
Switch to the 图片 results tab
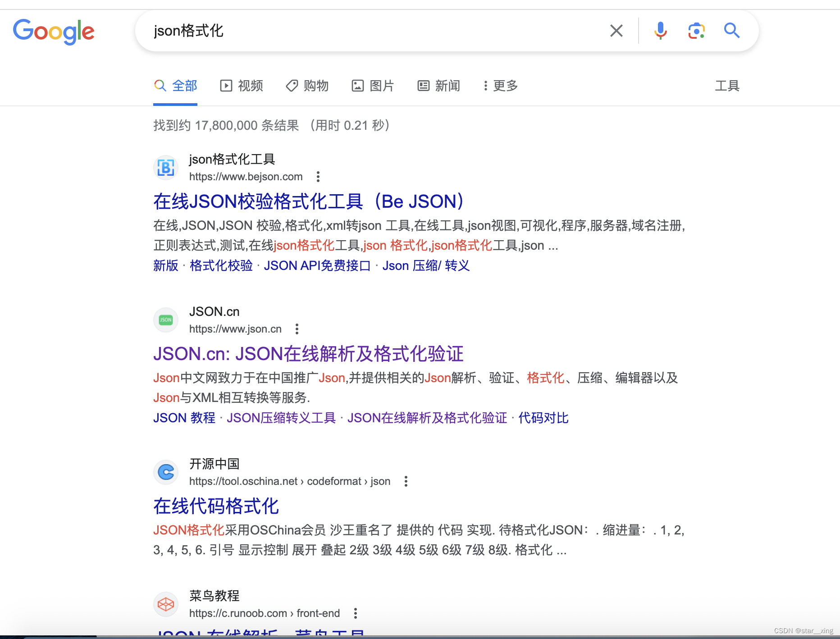click(373, 86)
